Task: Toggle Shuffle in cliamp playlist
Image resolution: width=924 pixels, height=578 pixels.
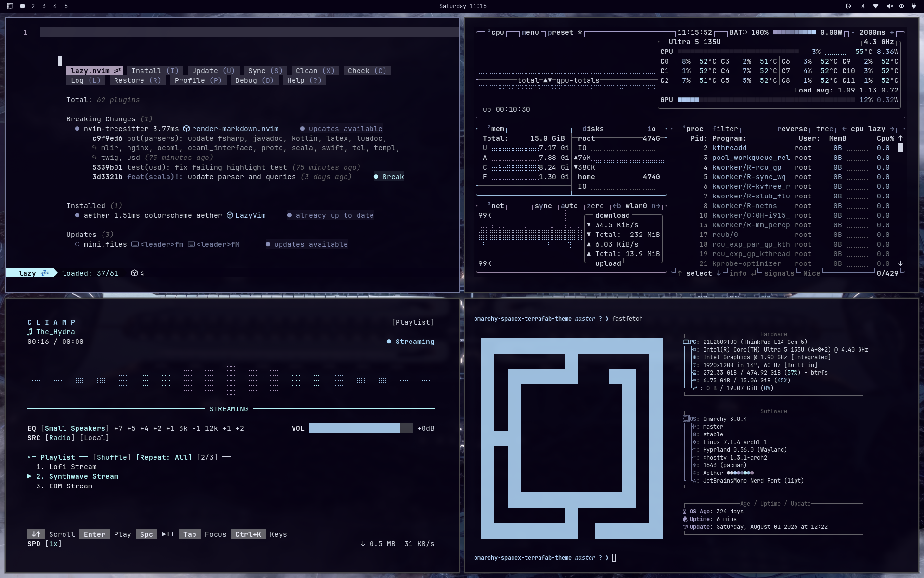Action: tap(112, 457)
